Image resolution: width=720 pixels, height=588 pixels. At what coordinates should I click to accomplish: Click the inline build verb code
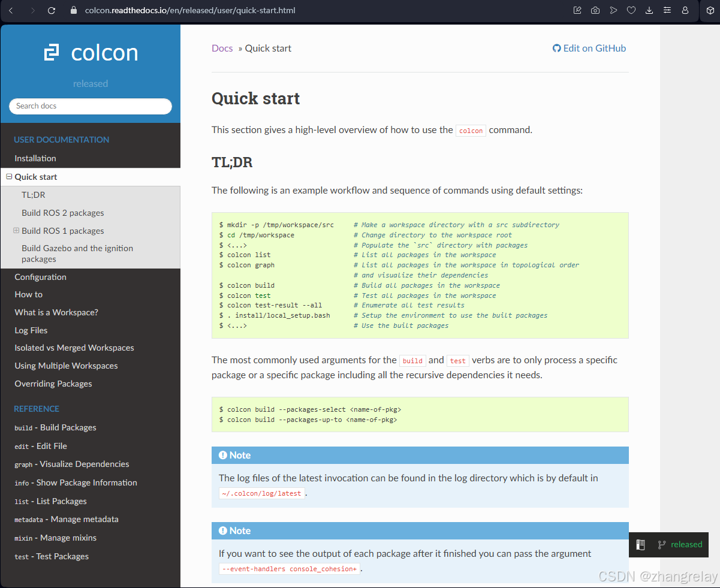coord(412,361)
